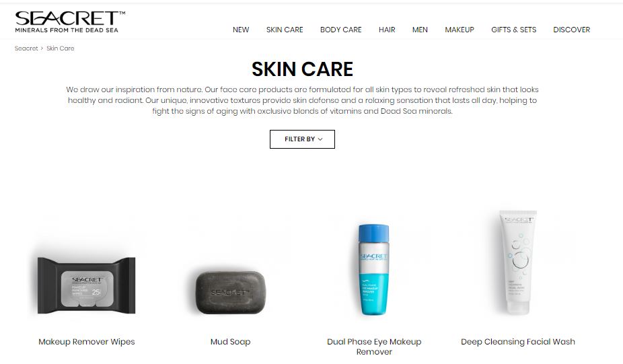Open the MEN category
Screen dimensions: 623x364
(x=420, y=30)
